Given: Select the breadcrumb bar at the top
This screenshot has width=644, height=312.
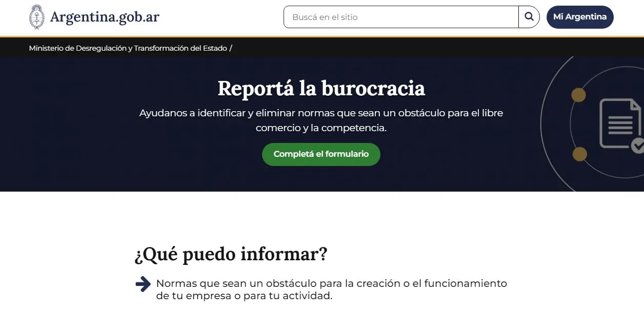Looking at the screenshot, I should (x=322, y=48).
